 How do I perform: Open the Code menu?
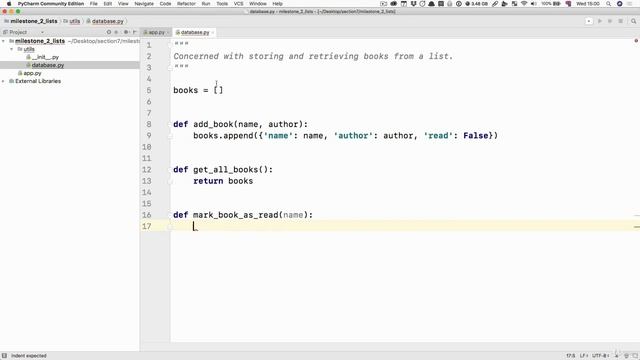165,4
